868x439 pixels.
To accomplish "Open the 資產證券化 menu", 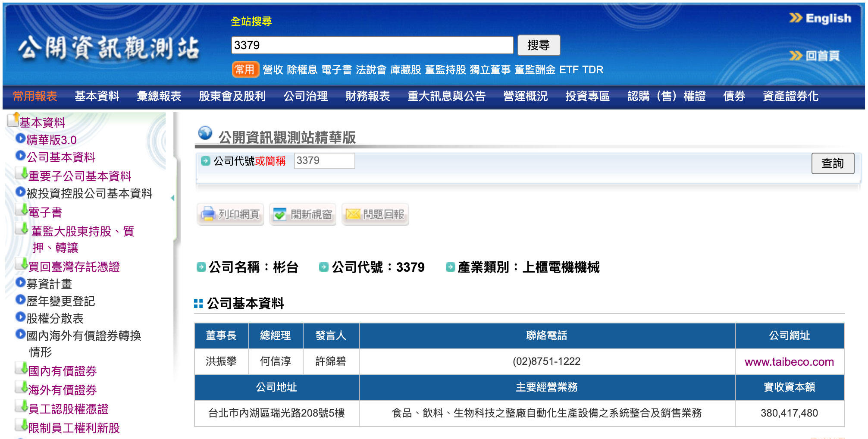I will coord(791,96).
